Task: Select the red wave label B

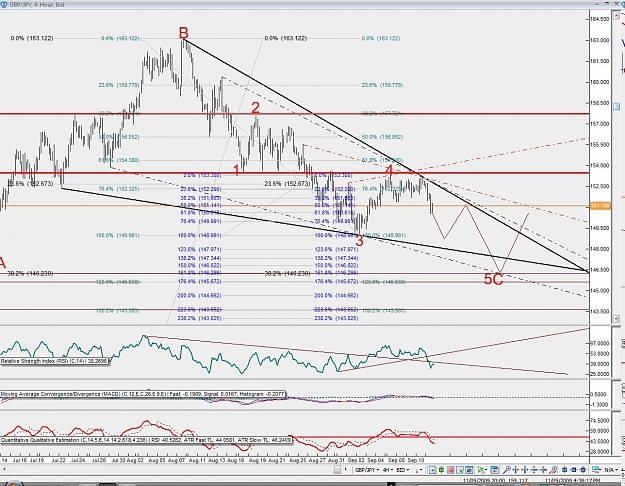Action: tap(183, 33)
